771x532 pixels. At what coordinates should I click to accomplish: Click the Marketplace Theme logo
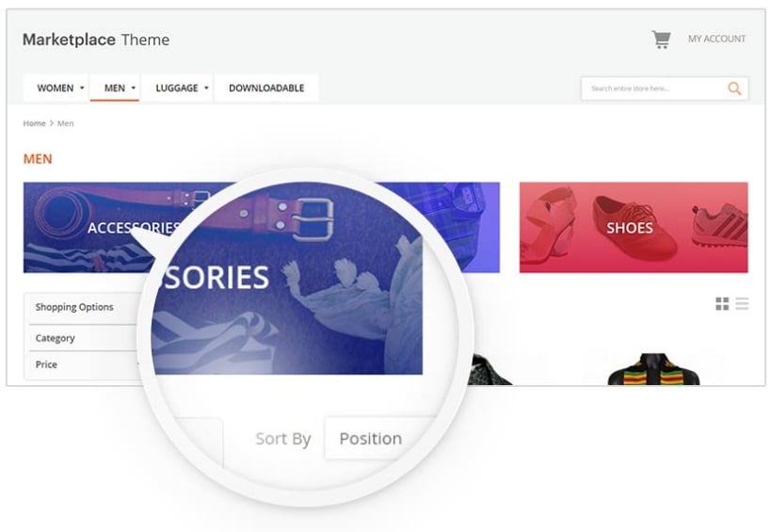point(96,40)
